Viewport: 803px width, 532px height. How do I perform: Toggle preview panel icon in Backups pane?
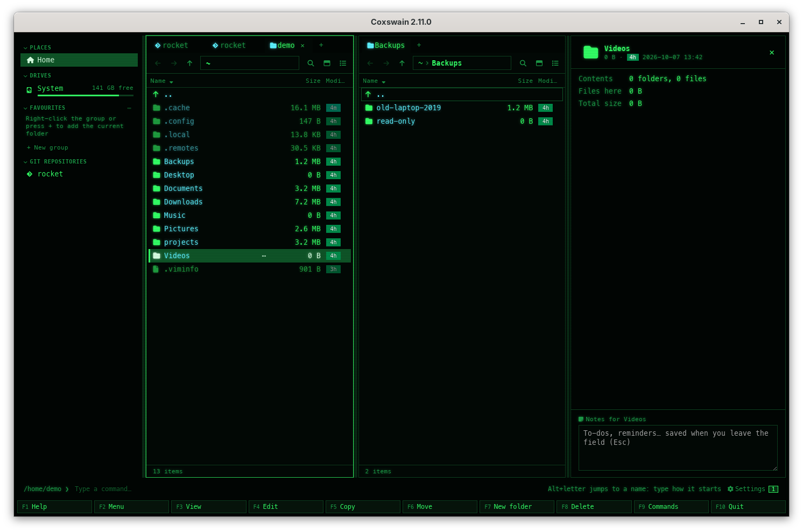[539, 63]
